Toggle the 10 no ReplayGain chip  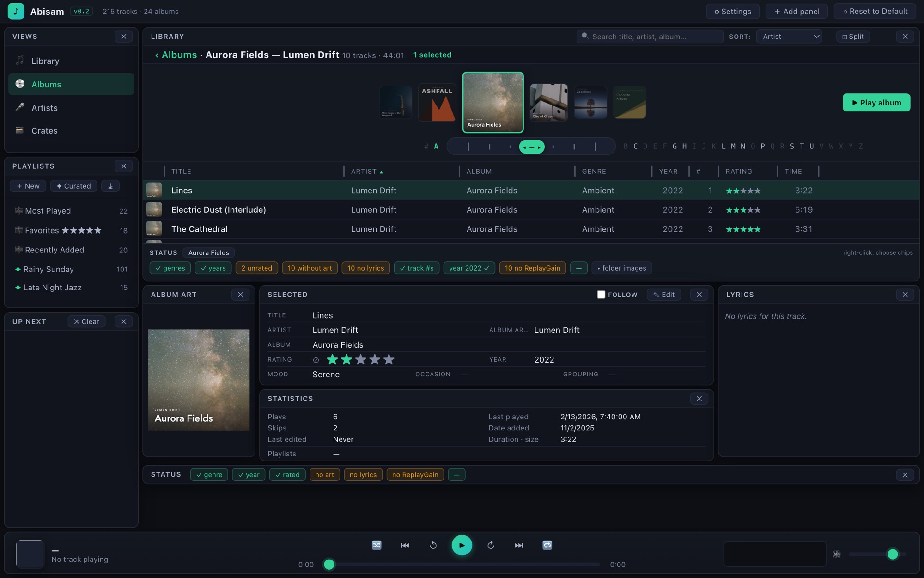[532, 268]
